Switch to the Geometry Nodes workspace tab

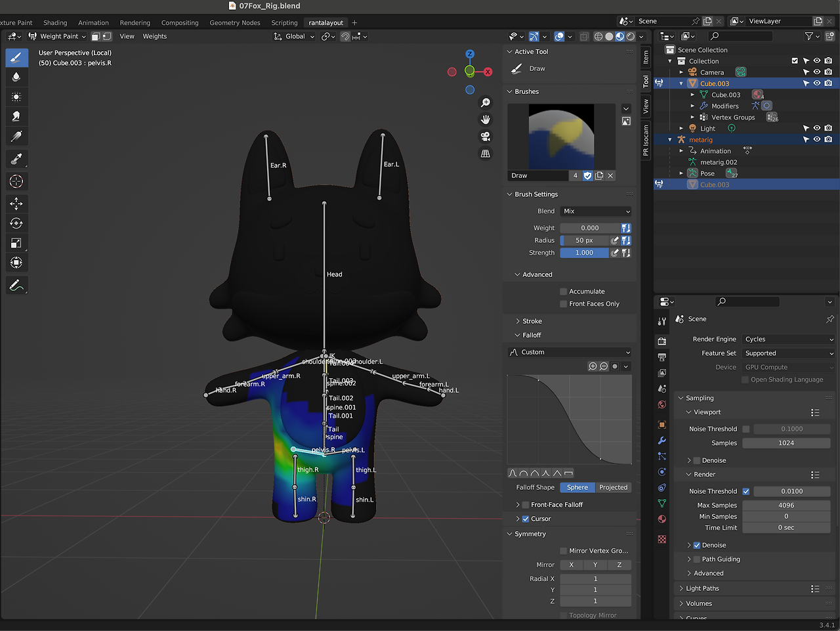235,23
